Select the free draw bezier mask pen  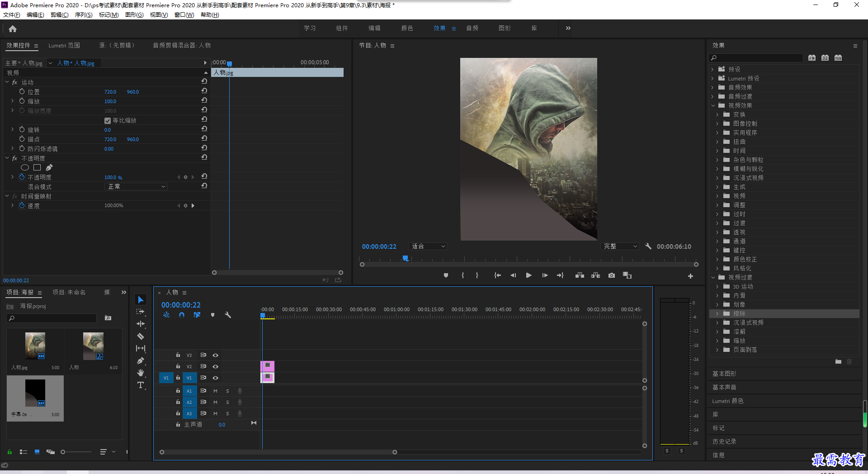pos(49,168)
